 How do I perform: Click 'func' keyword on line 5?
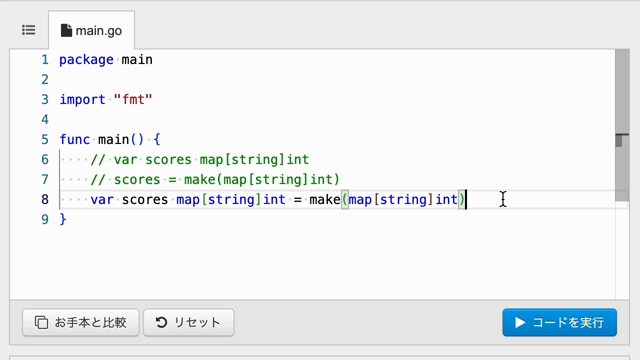[x=75, y=140]
